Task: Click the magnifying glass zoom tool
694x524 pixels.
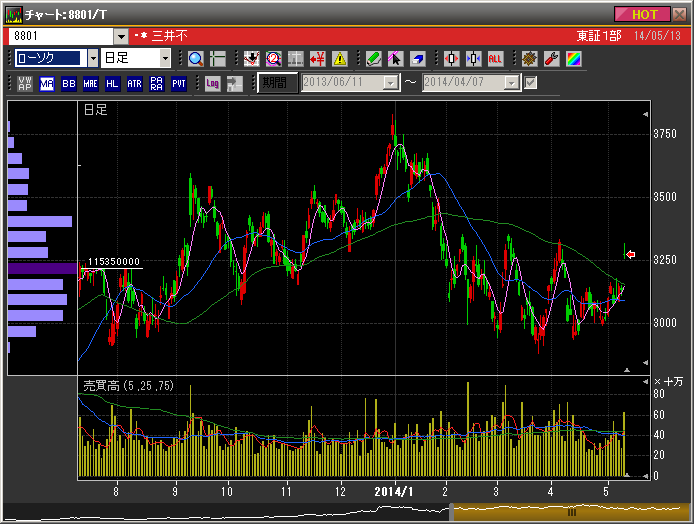Action: pos(195,58)
